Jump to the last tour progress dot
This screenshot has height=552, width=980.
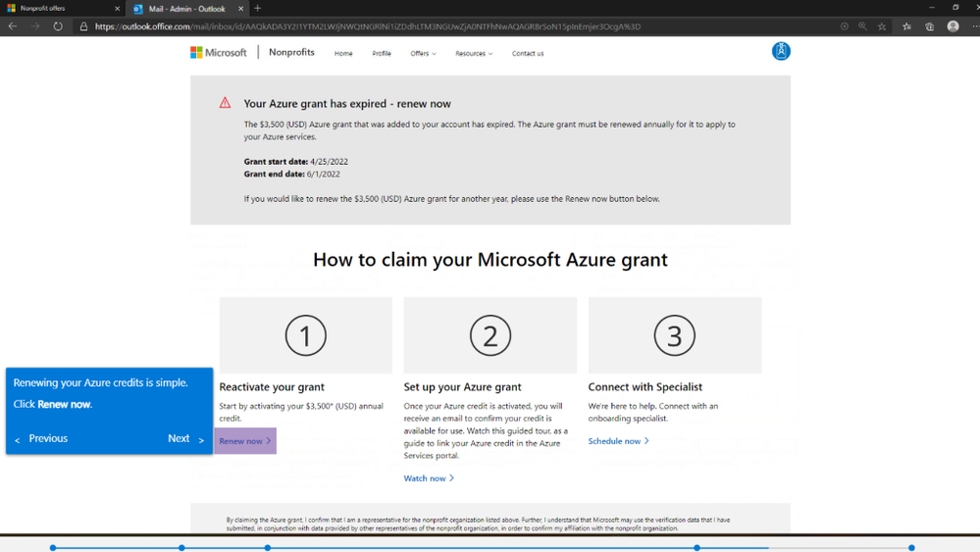point(912,548)
